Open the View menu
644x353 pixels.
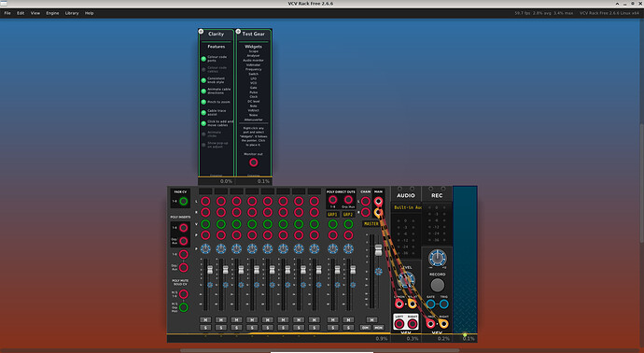click(35, 13)
